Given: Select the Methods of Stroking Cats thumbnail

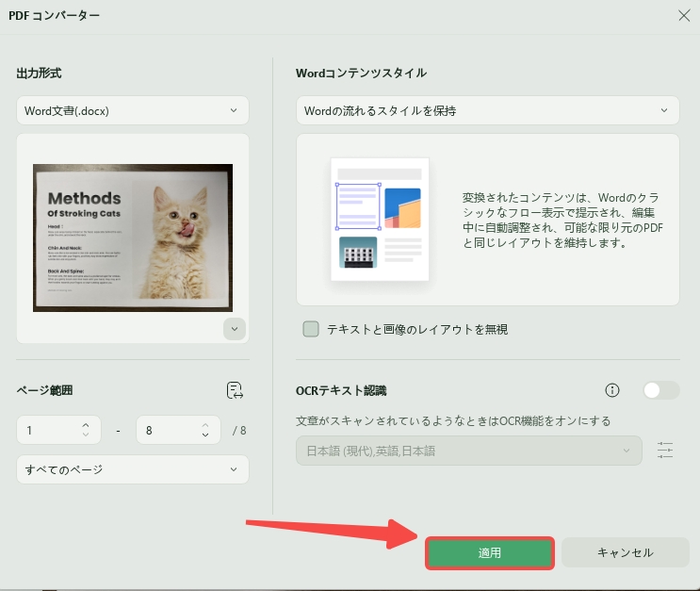Looking at the screenshot, I should 133,238.
